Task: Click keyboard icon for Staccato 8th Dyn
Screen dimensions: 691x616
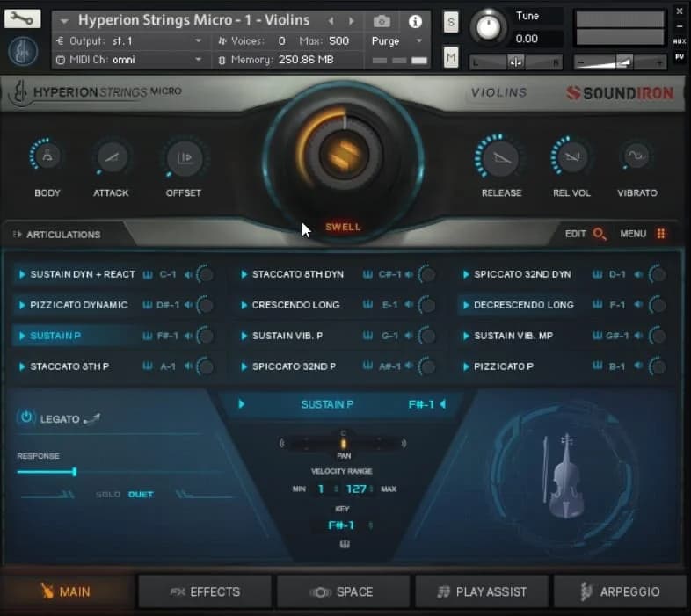Action: [x=367, y=274]
